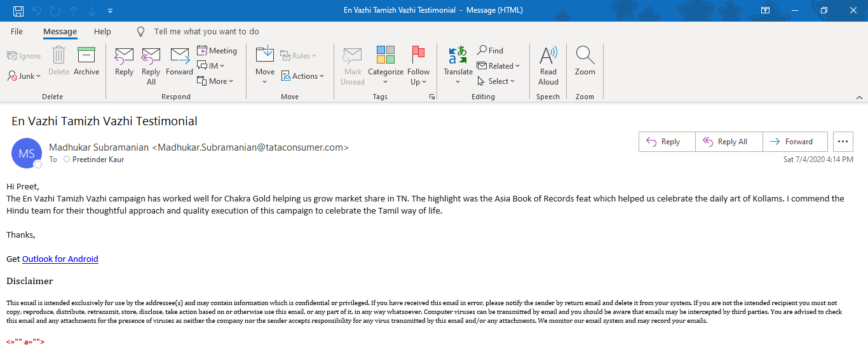The height and width of the screenshot is (361, 868).
Task: Click the Ignore conversation button
Action: [24, 56]
